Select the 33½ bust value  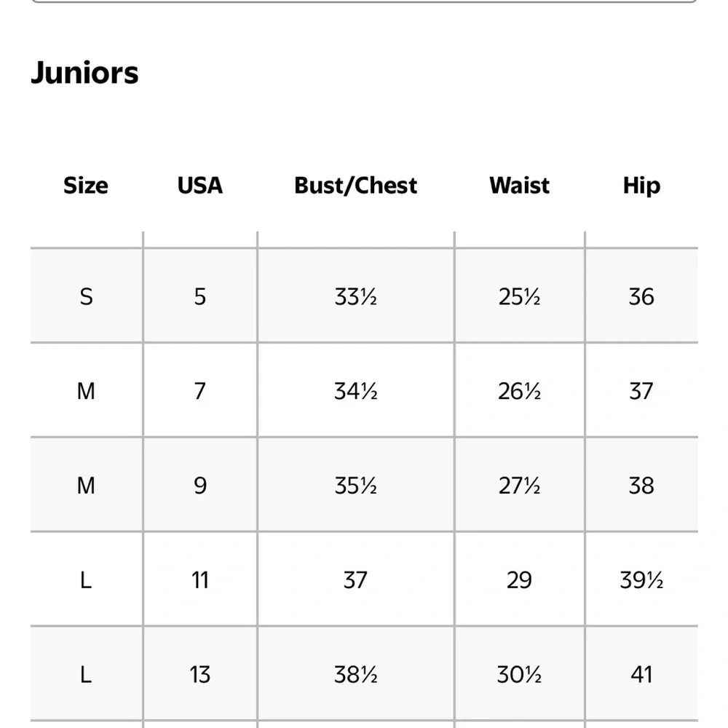tap(356, 296)
